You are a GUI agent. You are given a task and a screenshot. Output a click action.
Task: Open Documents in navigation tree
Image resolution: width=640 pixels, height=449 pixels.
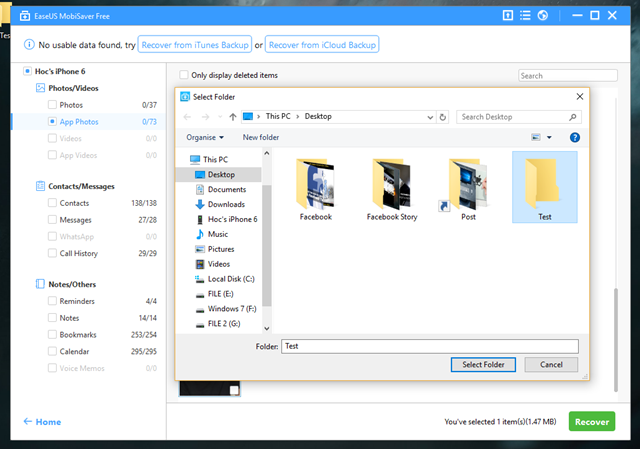(227, 189)
